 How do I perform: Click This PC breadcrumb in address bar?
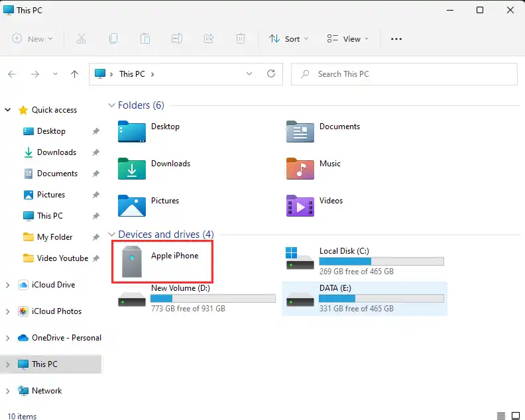pyautogui.click(x=133, y=74)
